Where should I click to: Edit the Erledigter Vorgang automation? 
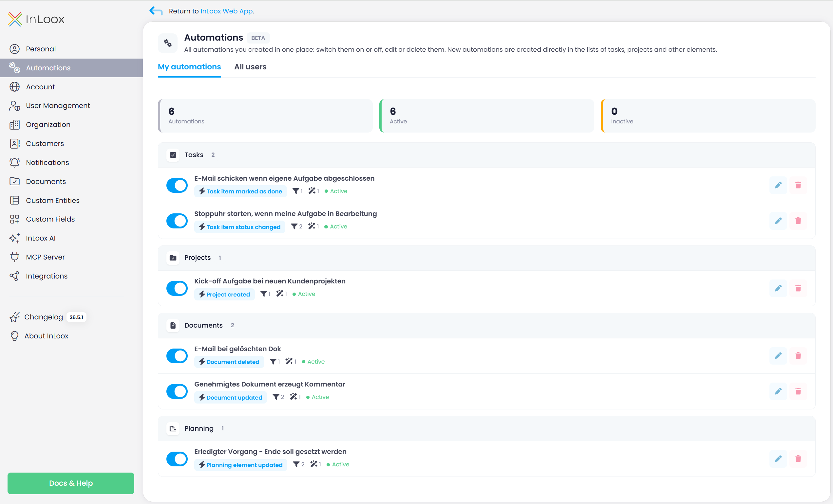pyautogui.click(x=778, y=459)
